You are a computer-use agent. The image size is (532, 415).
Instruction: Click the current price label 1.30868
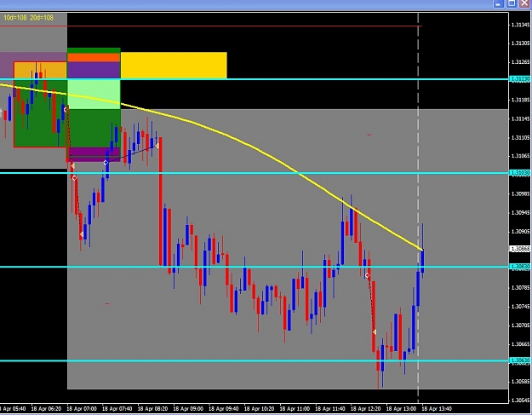pos(520,249)
